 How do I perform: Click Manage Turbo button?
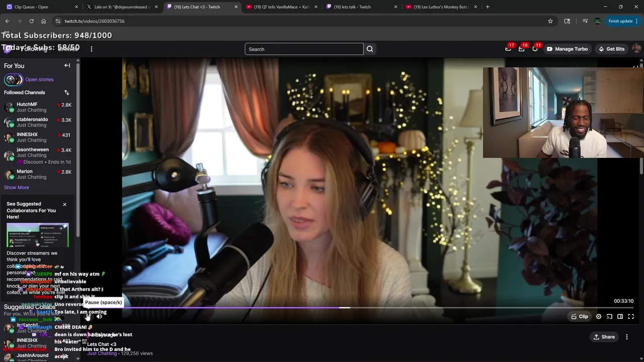click(567, 49)
